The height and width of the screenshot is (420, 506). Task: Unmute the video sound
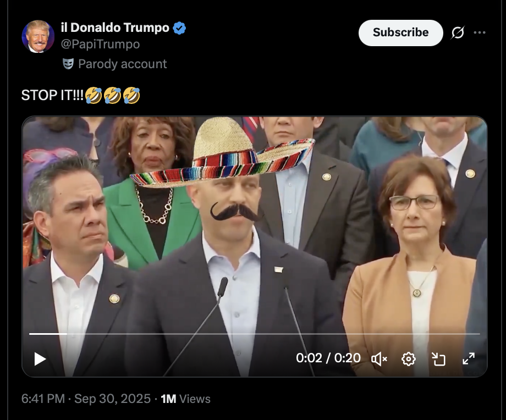(379, 359)
